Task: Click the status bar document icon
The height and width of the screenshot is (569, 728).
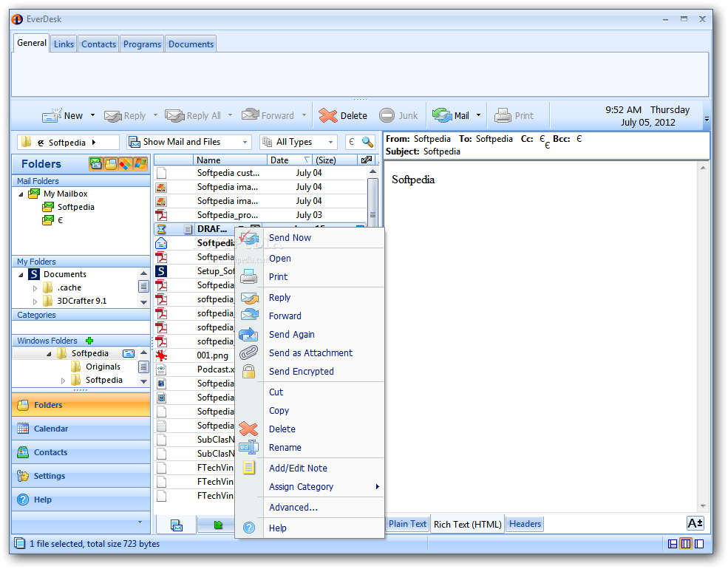Action: click(19, 543)
